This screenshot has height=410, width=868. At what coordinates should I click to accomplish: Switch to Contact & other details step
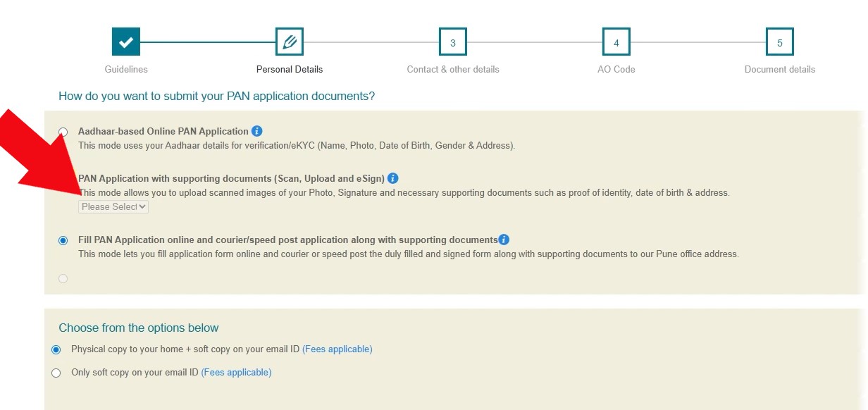point(453,69)
